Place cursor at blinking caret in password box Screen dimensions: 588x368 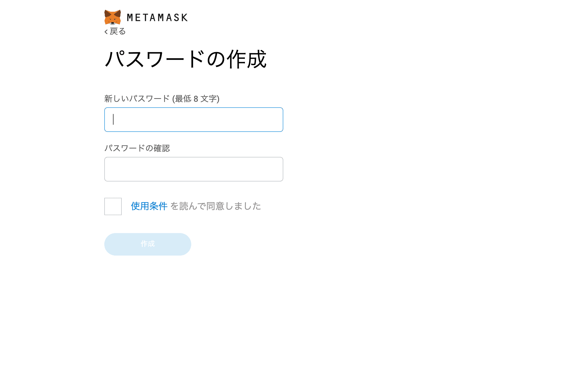click(x=113, y=119)
